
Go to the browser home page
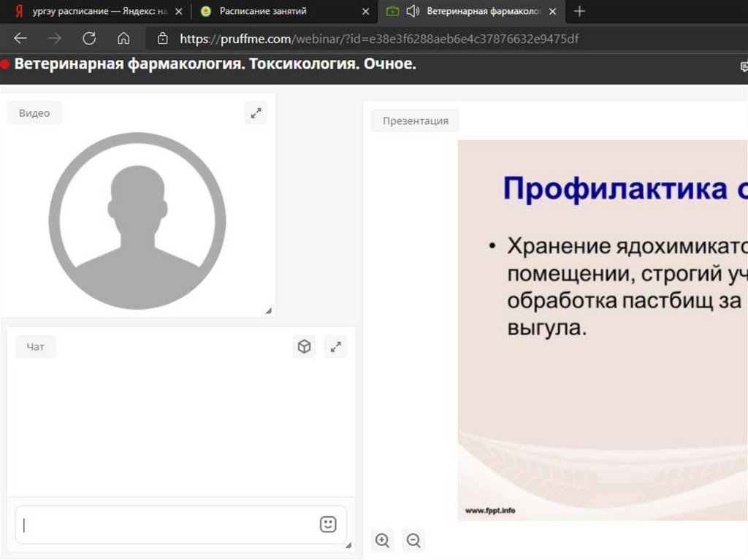123,39
